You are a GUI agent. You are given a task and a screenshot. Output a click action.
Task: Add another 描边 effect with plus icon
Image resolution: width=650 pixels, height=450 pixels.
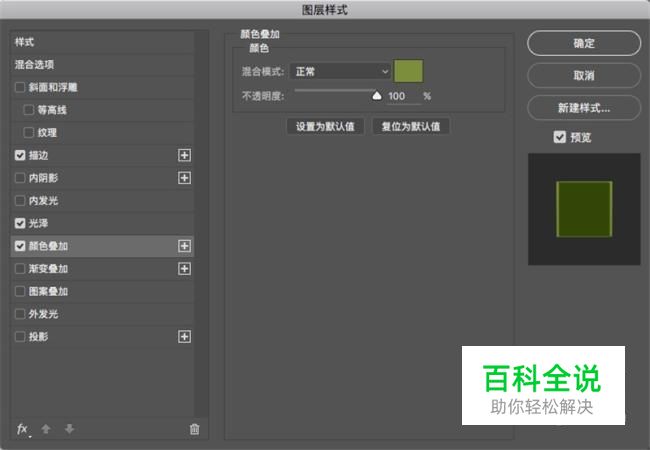coord(184,155)
